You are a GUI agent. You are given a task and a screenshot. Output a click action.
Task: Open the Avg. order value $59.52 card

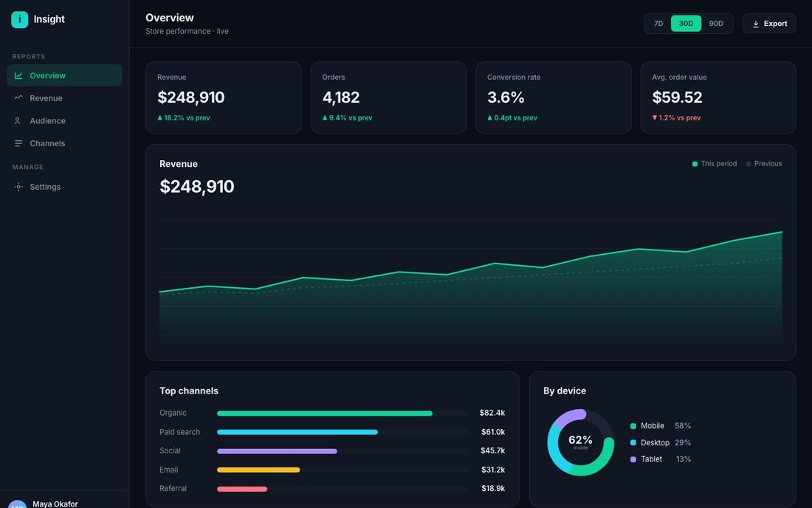click(x=718, y=98)
